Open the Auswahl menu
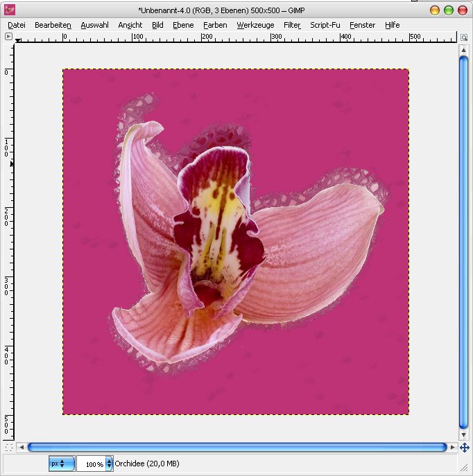473x476 pixels. point(94,25)
